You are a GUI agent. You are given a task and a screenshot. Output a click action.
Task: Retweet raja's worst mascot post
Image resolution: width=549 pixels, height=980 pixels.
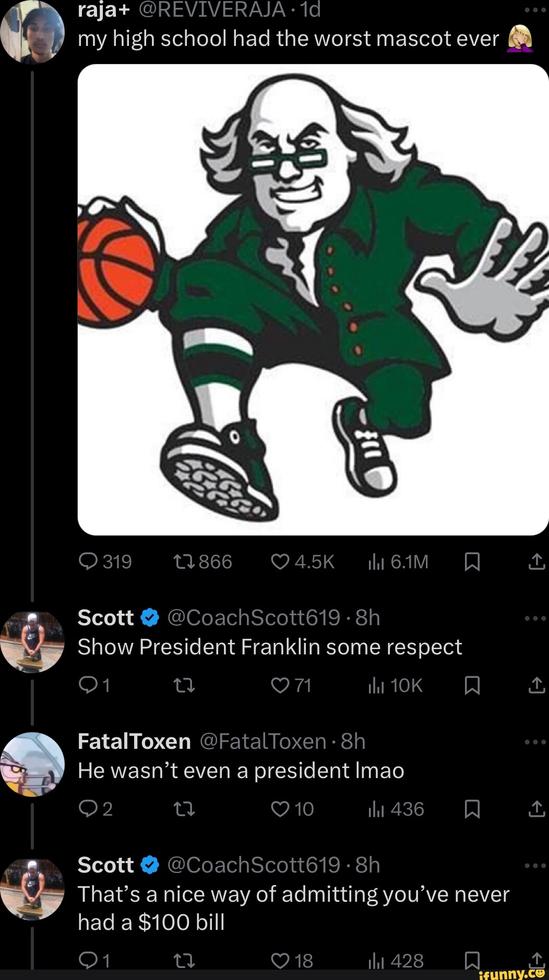click(184, 561)
